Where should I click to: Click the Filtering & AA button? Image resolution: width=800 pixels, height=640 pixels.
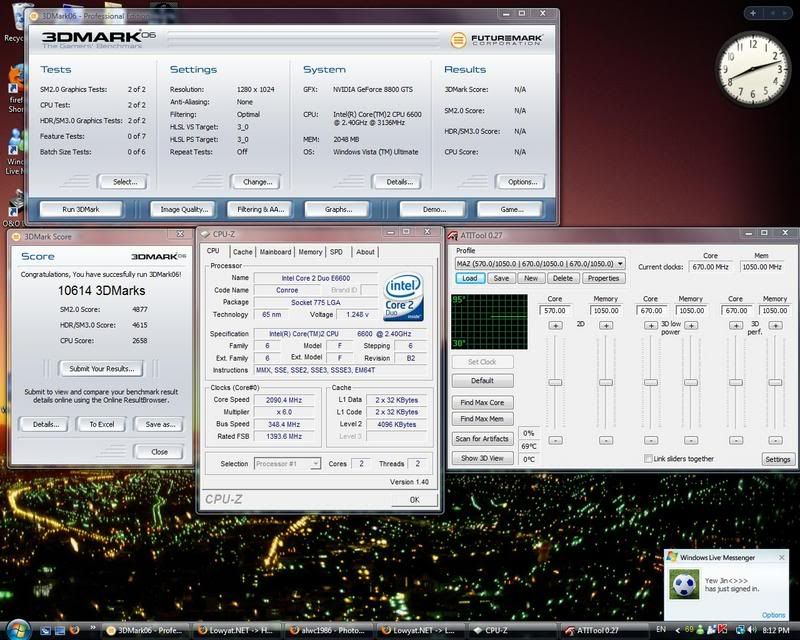point(260,209)
